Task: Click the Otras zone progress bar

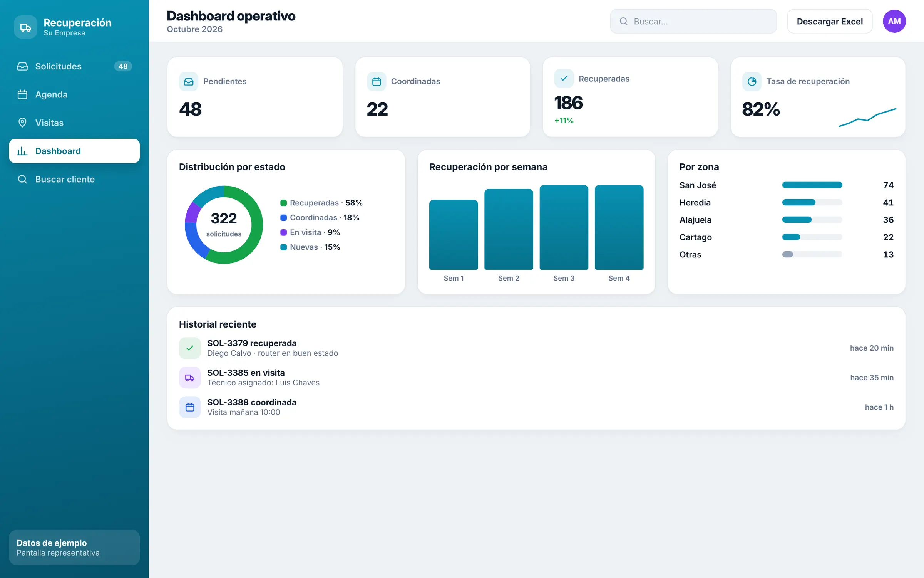Action: click(812, 254)
